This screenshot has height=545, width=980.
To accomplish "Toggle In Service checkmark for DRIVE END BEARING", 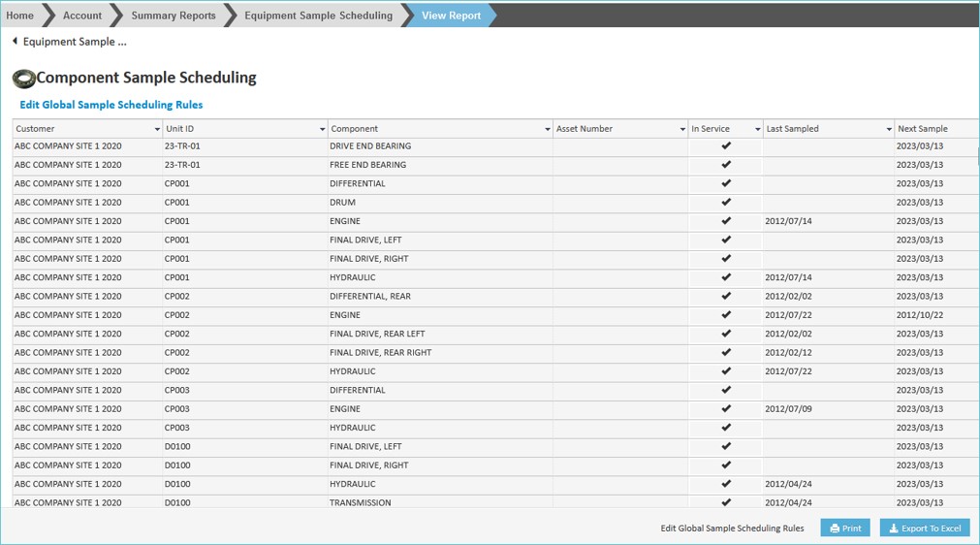I will [726, 146].
